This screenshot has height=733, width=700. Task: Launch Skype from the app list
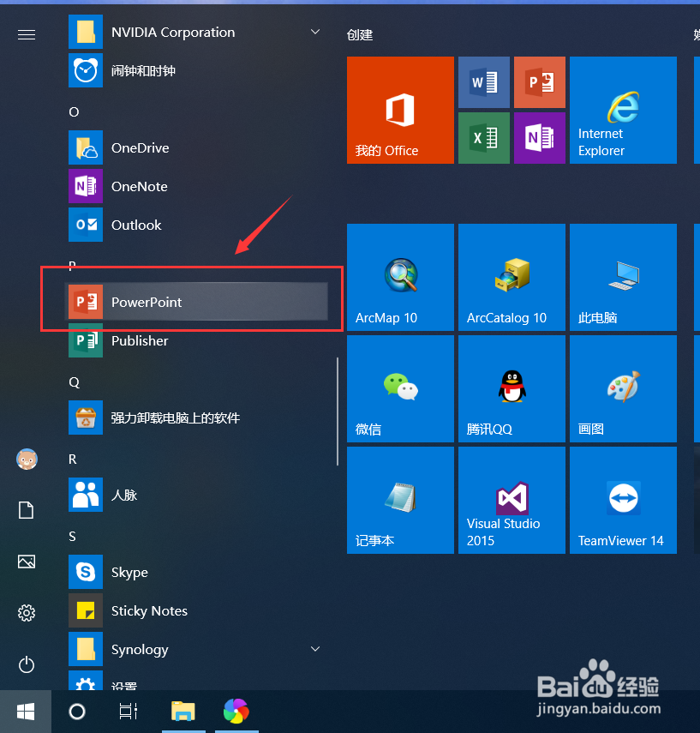(x=196, y=572)
